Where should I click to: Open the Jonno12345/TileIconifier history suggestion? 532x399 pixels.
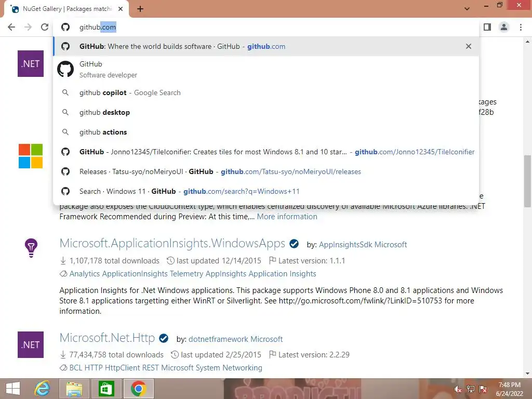(x=266, y=152)
